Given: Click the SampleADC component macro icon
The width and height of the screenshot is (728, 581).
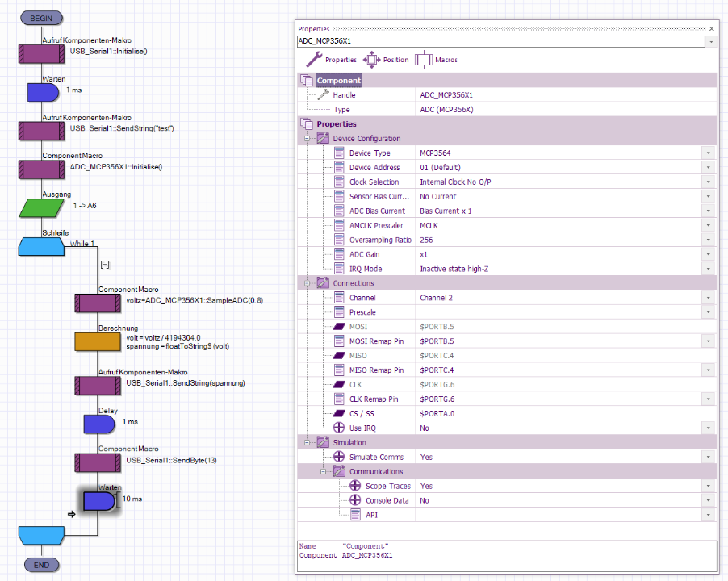Looking at the screenshot, I should (x=98, y=303).
